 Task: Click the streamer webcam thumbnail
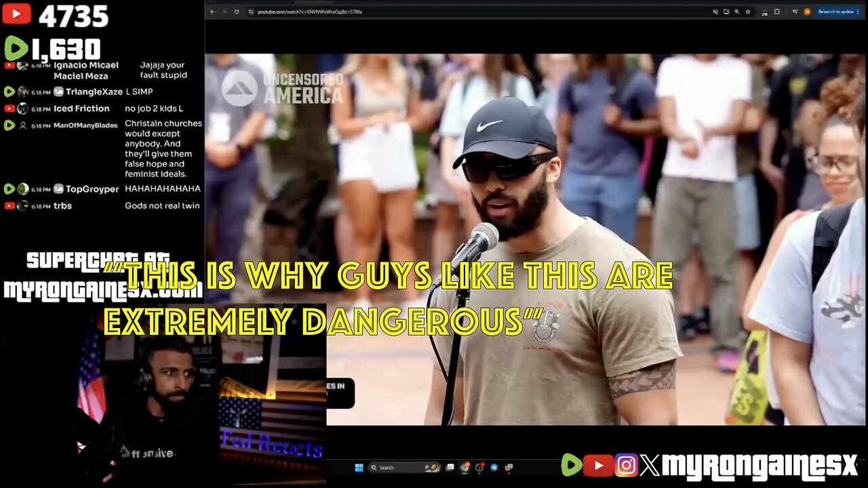point(163,396)
